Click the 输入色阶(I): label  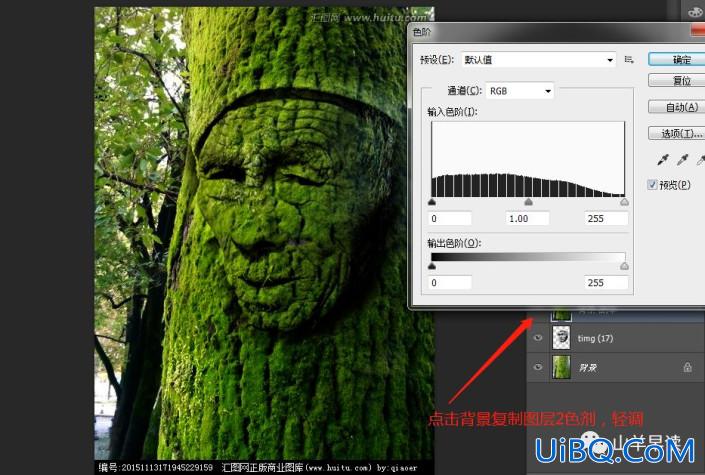click(x=452, y=112)
